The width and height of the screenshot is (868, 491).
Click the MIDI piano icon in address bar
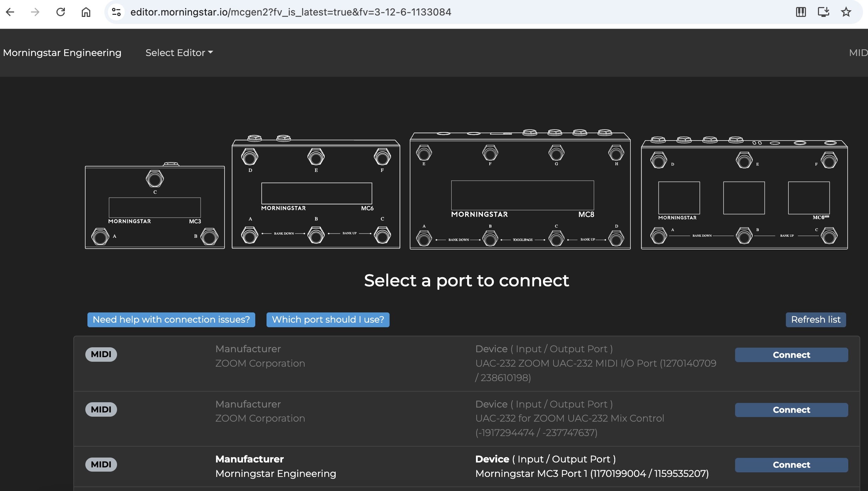click(801, 12)
